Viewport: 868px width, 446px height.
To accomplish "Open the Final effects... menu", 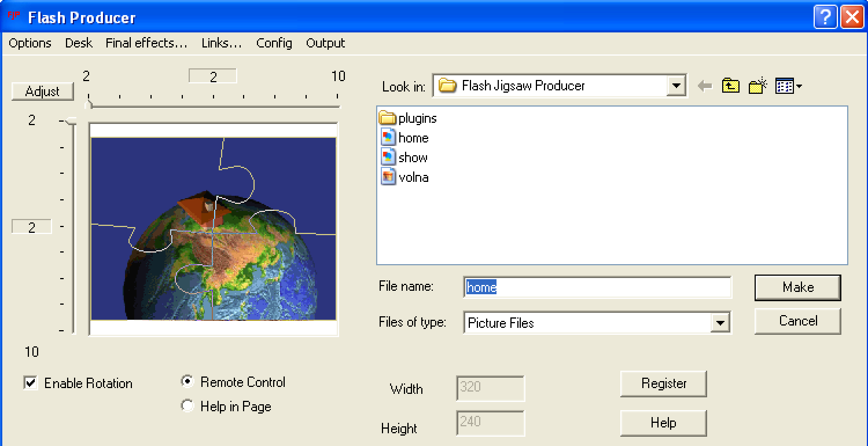I will point(146,43).
